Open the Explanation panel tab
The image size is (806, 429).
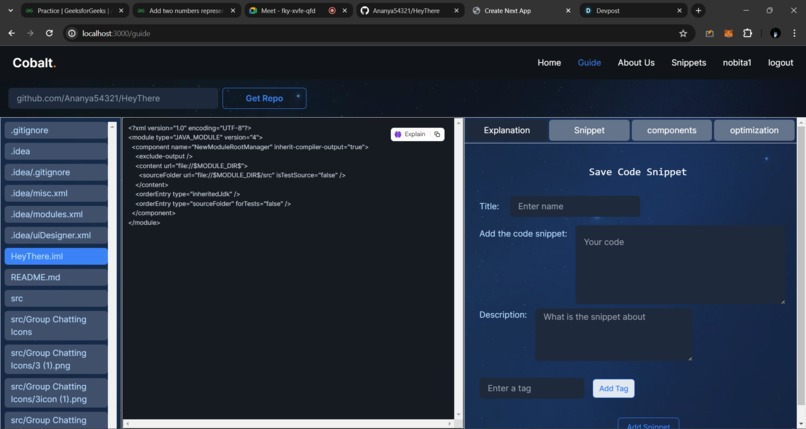click(506, 130)
